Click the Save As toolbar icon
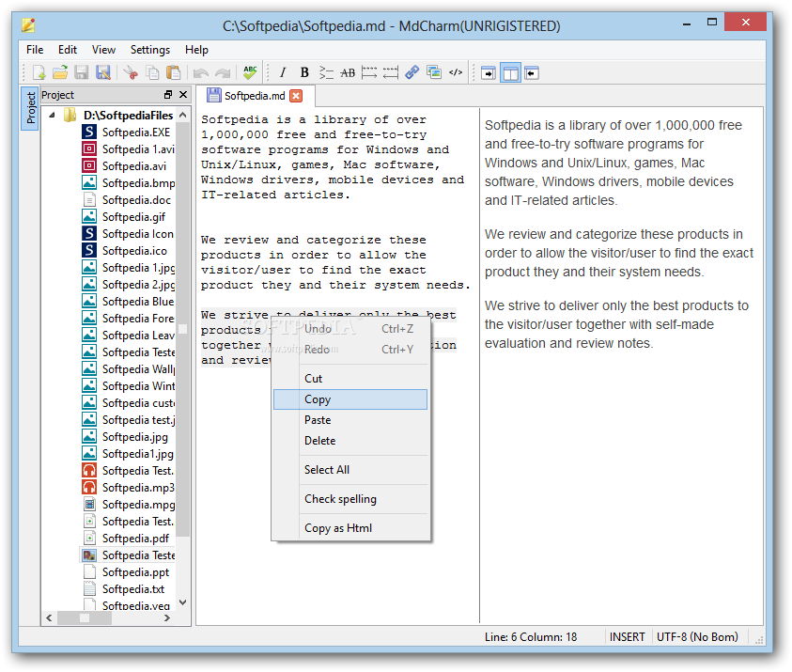Image resolution: width=792 pixels, height=672 pixels. coord(103,72)
